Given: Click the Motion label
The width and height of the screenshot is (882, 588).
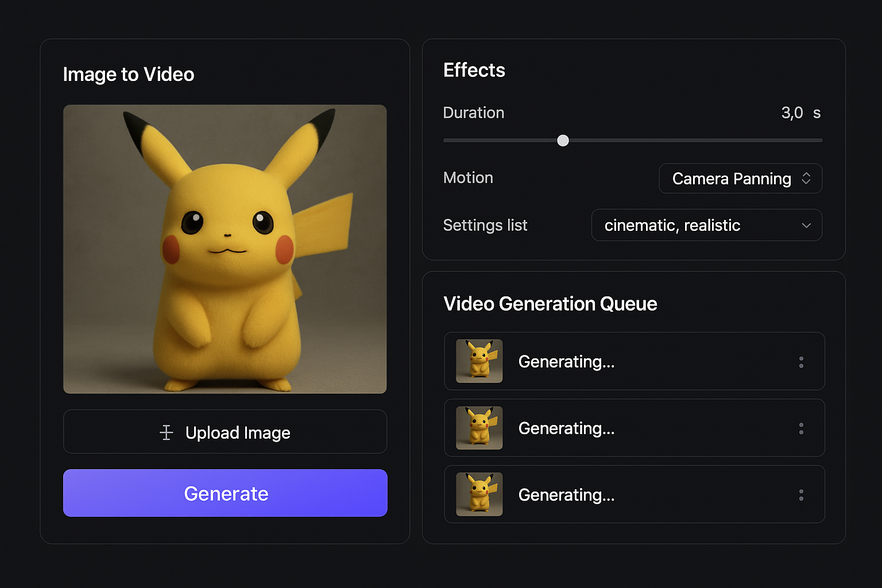Looking at the screenshot, I should [x=468, y=178].
